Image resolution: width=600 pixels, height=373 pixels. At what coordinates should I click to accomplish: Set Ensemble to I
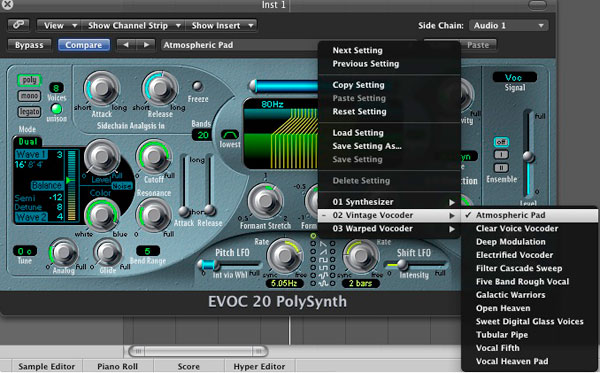click(x=501, y=155)
